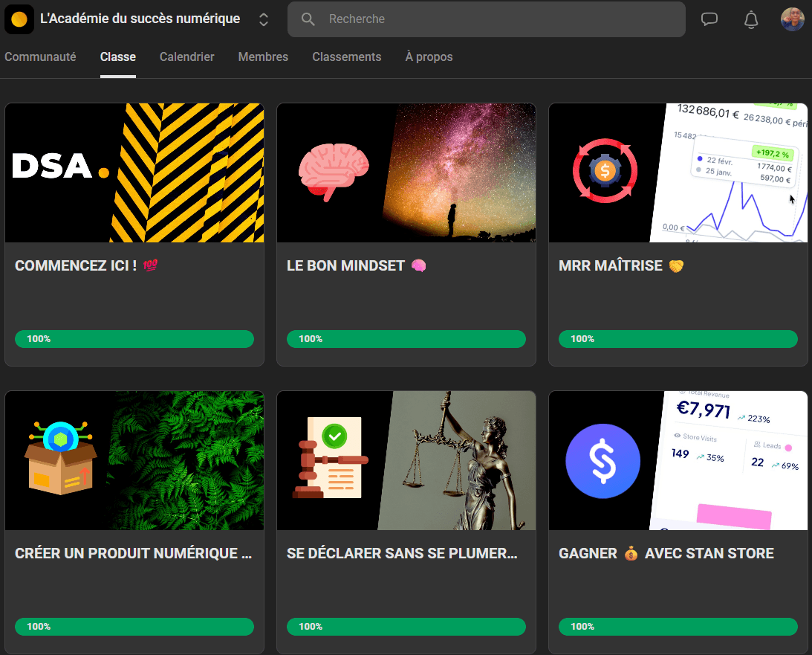Screen dimensions: 812x655
Task: Select the À propos tab
Action: pyautogui.click(x=429, y=57)
